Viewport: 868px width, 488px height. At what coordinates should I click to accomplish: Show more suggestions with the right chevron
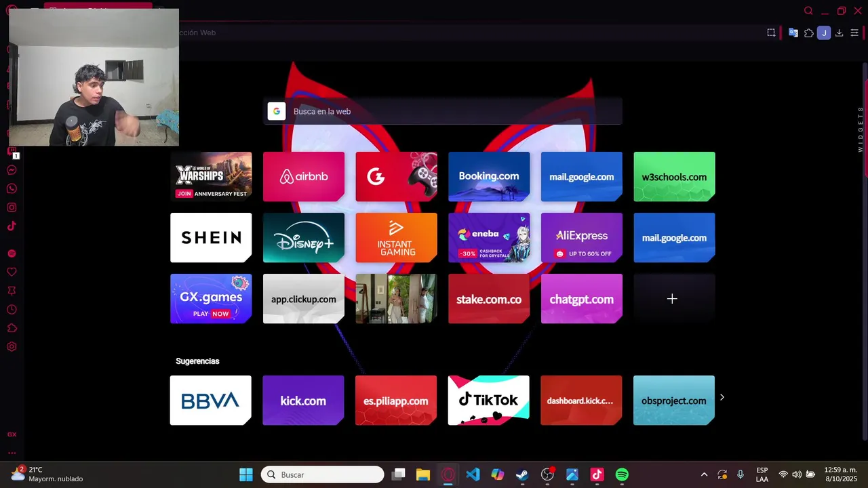722,397
